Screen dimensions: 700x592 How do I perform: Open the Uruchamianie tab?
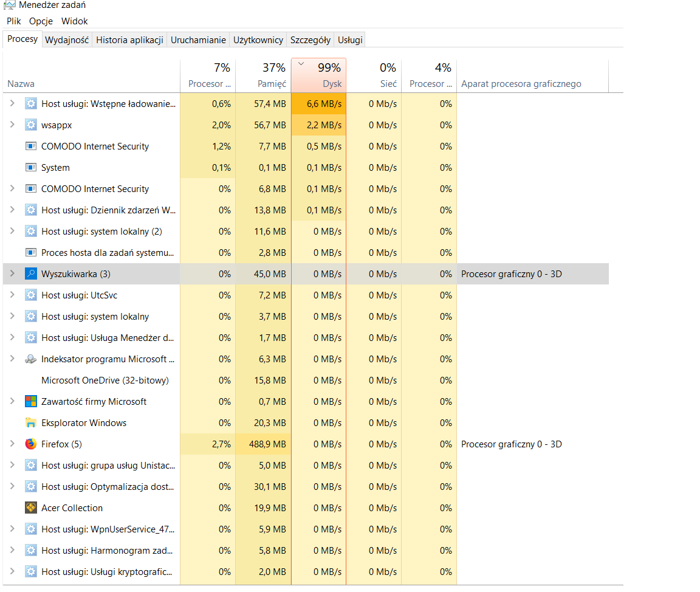(x=198, y=40)
